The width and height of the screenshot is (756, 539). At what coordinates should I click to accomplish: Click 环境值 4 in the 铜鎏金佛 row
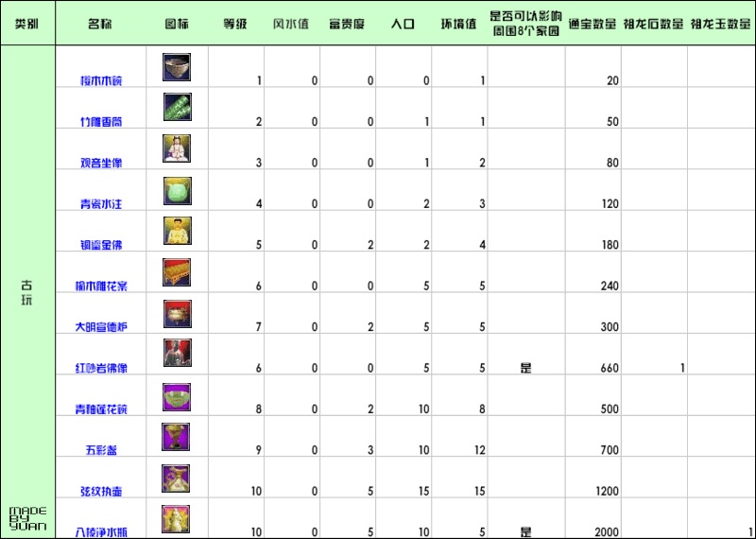(482, 245)
